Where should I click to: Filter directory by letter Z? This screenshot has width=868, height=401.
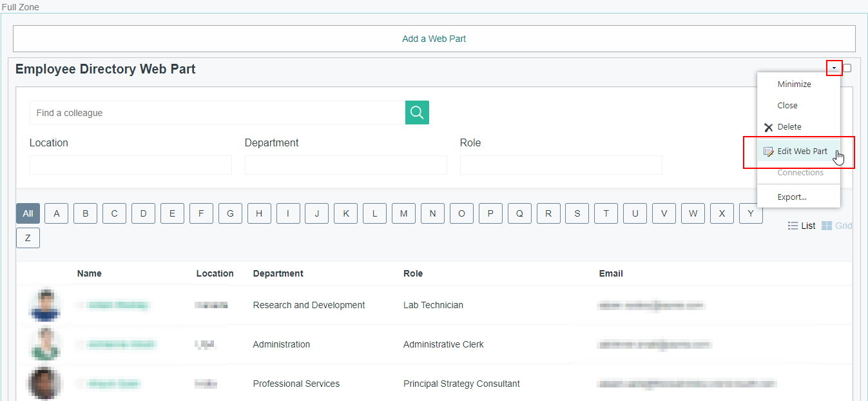(28, 238)
